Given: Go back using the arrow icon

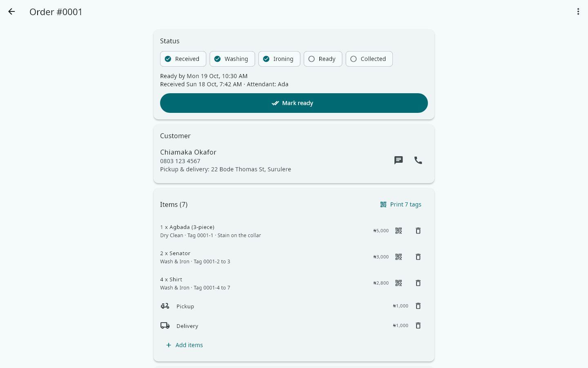Looking at the screenshot, I should tap(11, 12).
